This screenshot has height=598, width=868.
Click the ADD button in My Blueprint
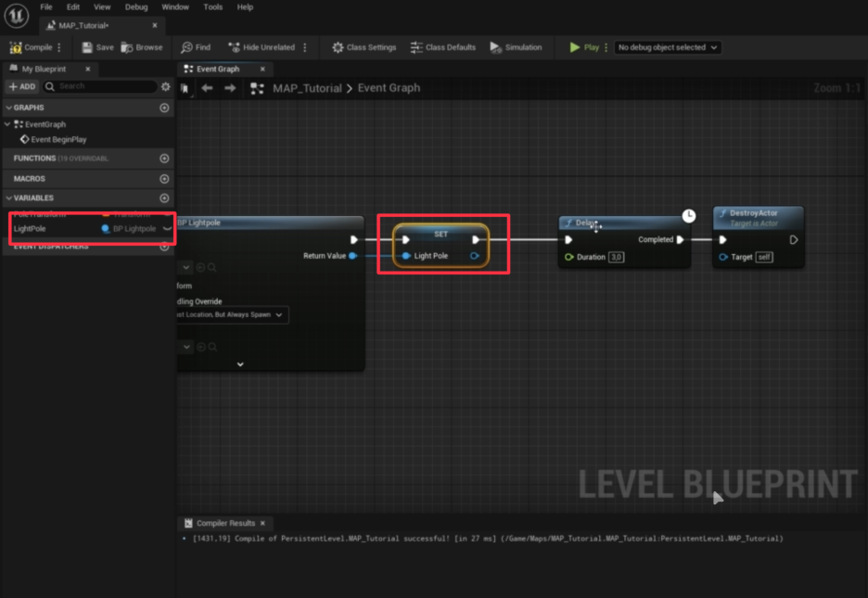tap(22, 86)
